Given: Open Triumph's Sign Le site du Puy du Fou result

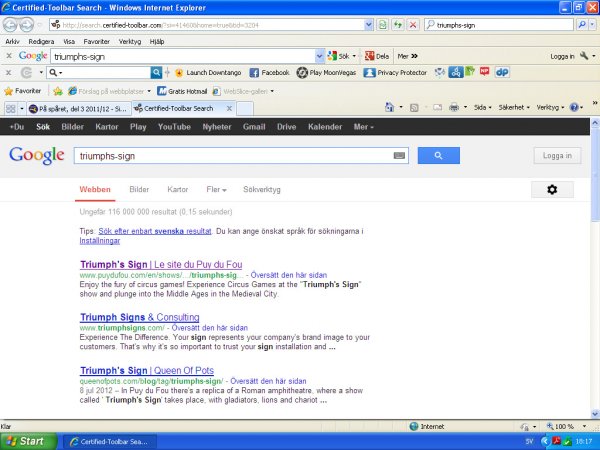Looking at the screenshot, I should click(161, 264).
